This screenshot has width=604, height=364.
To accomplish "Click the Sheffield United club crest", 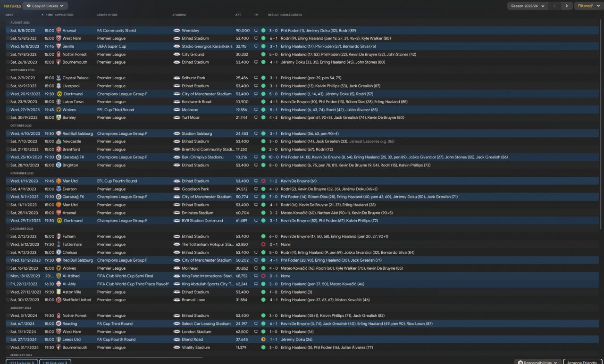I will point(59,300).
